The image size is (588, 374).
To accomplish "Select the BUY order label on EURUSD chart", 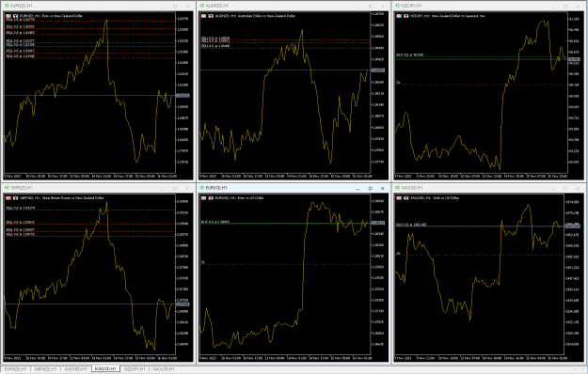I will tap(215, 222).
